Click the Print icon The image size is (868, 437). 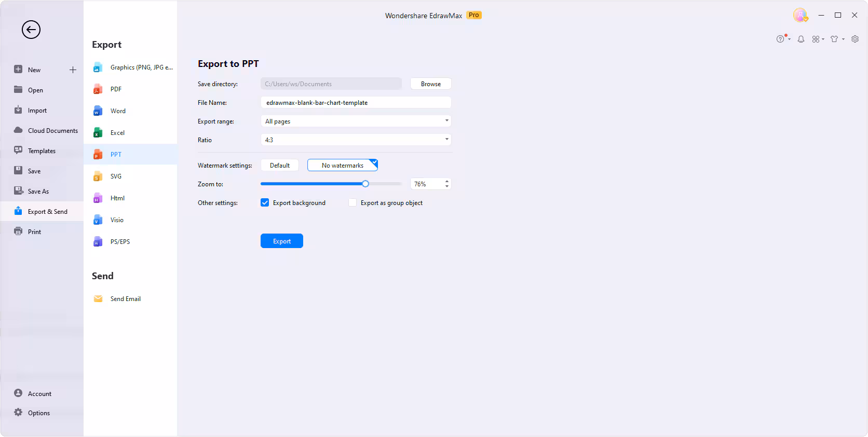(18, 231)
